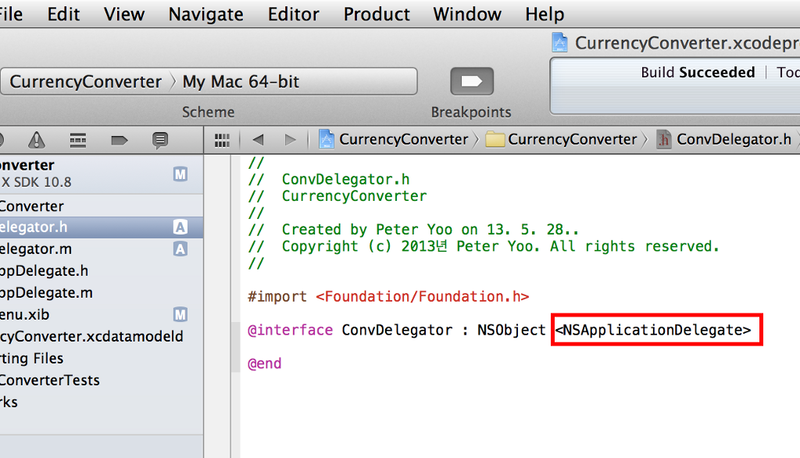Open the Editor menu
Image resolution: width=800 pixels, height=458 pixels.
tap(294, 14)
